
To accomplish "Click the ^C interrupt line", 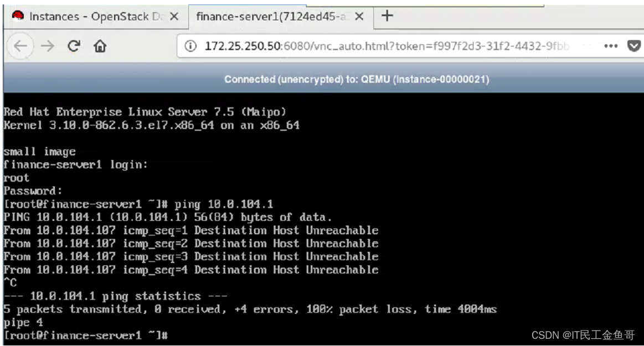I will [x=11, y=283].
